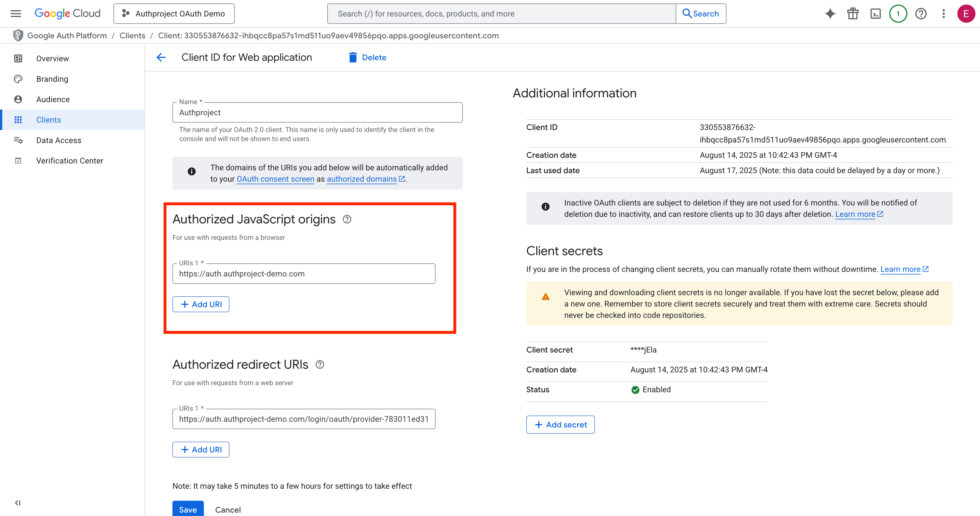980x516 pixels.
Task: Click the Branding palette icon
Action: point(18,79)
